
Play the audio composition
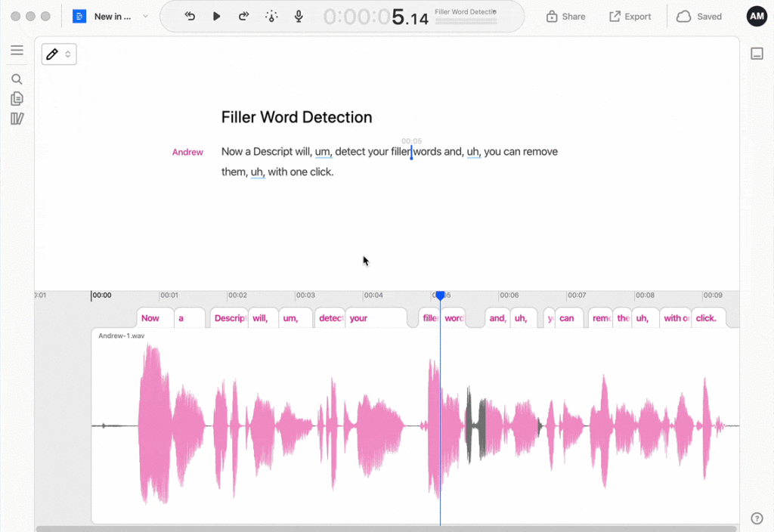[216, 17]
